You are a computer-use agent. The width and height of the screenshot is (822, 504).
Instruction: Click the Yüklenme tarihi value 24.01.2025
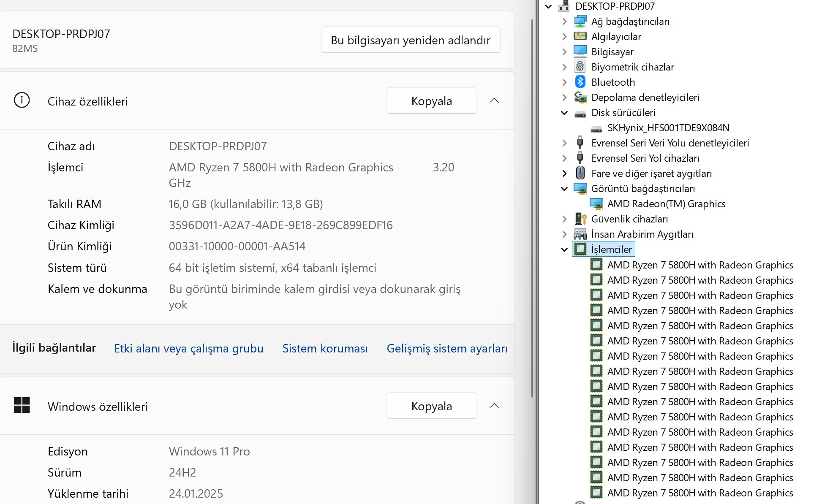196,493
